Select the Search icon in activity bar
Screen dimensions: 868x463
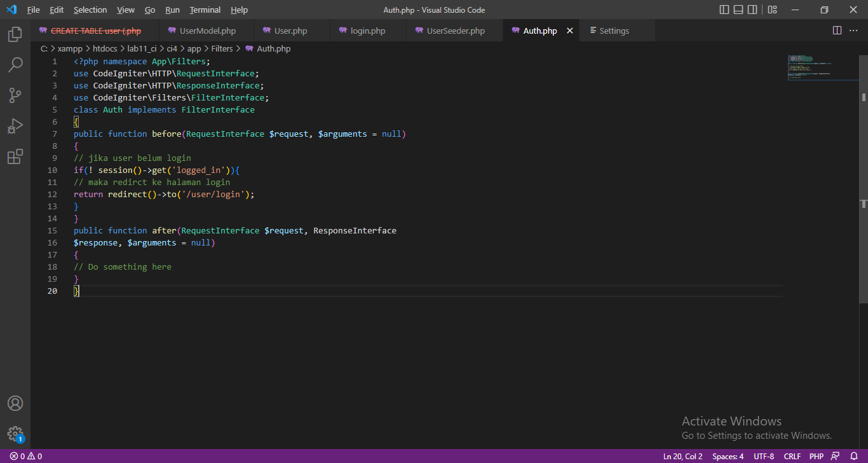[15, 64]
